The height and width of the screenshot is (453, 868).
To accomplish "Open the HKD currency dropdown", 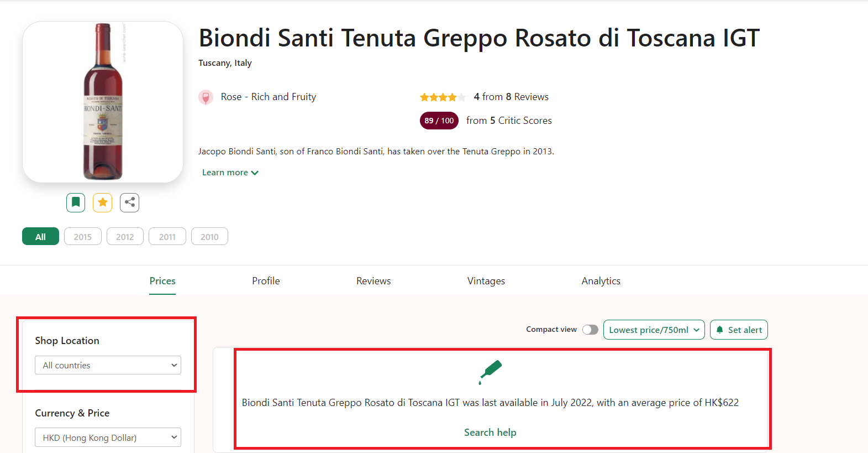I will 108,438.
